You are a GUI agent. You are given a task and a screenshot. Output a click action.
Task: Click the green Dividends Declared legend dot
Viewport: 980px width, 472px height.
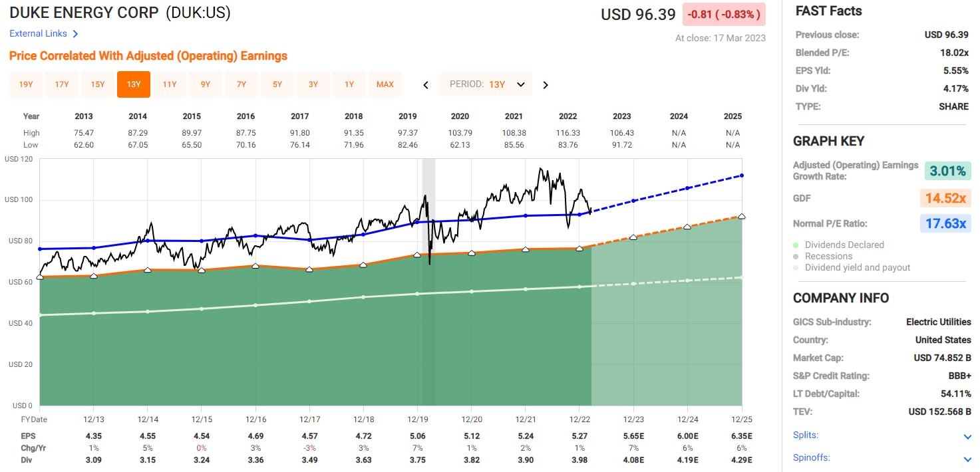797,245
